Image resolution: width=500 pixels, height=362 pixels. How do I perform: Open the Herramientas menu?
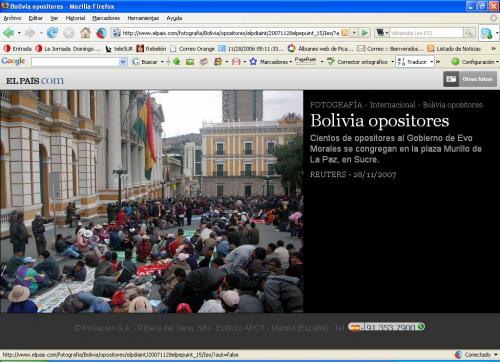[143, 18]
